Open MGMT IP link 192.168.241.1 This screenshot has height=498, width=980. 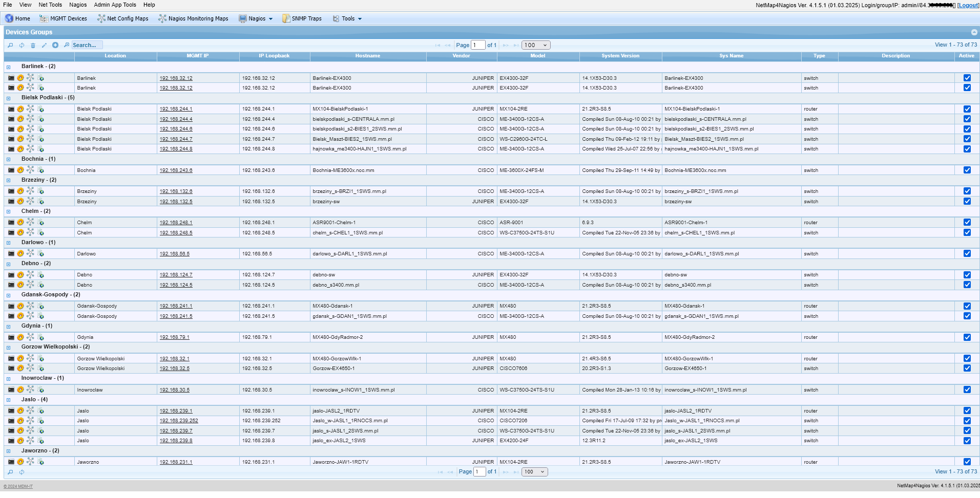(x=176, y=306)
